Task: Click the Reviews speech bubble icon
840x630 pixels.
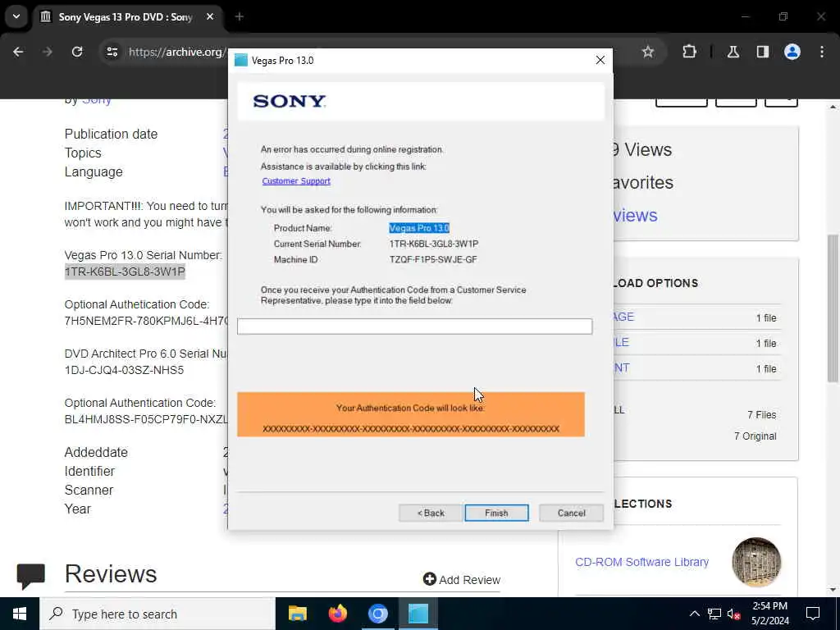Action: (30, 576)
